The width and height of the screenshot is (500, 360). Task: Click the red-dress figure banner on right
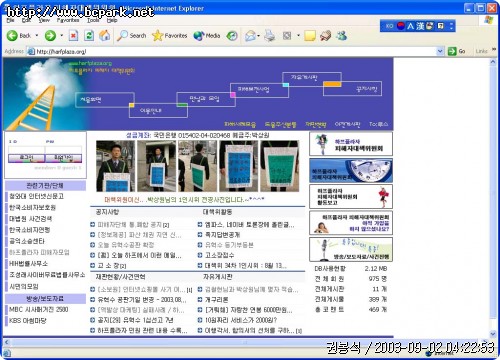pos(351,196)
